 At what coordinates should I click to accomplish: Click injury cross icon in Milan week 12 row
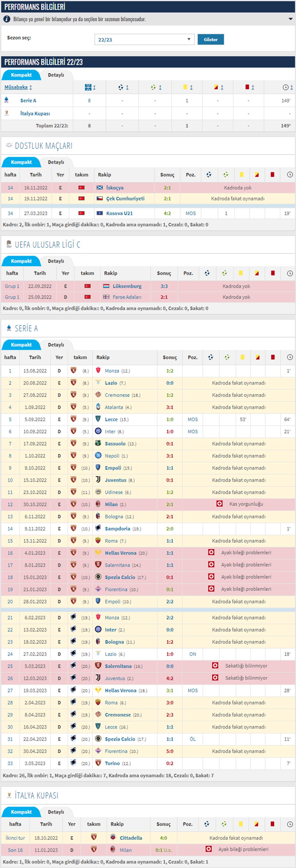click(x=220, y=504)
